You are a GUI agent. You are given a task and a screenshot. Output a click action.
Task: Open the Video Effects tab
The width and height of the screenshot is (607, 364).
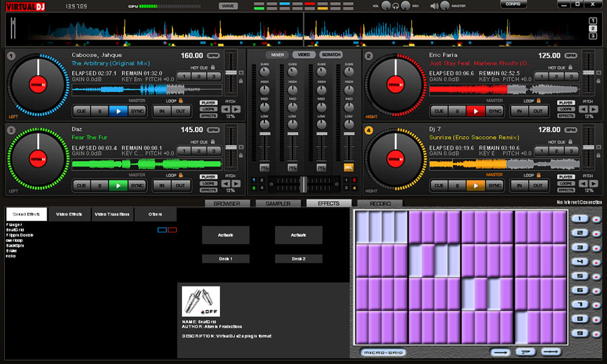click(x=69, y=214)
